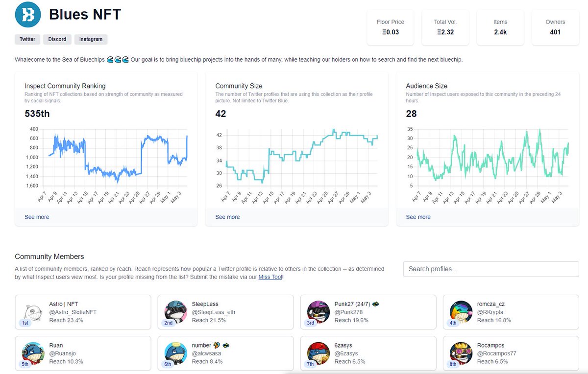Click the 3rd rank badge

(x=310, y=323)
